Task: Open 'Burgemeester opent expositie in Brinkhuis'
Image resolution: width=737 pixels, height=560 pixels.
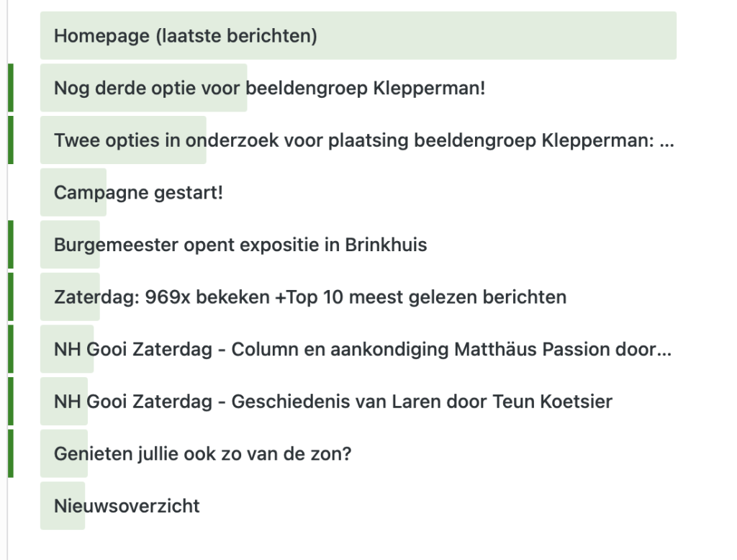Action: 240,245
